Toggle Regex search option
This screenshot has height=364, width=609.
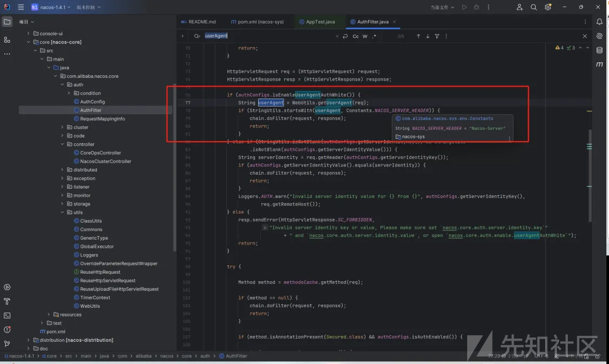click(x=374, y=36)
